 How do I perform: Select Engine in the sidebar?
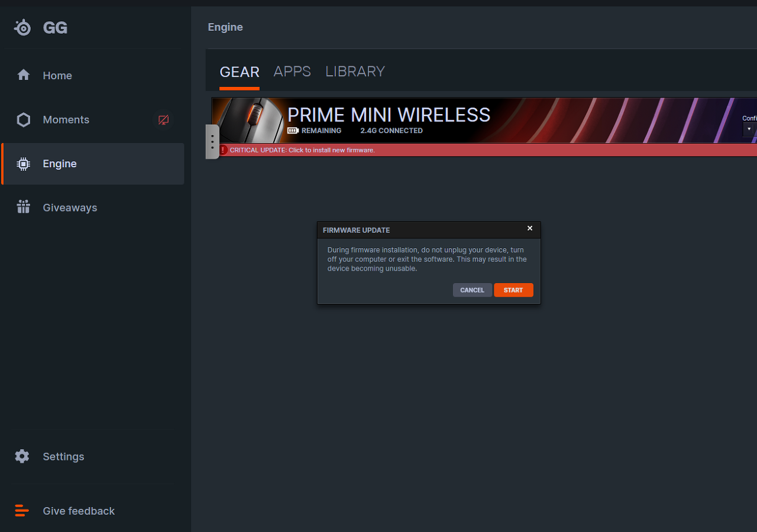[93, 164]
